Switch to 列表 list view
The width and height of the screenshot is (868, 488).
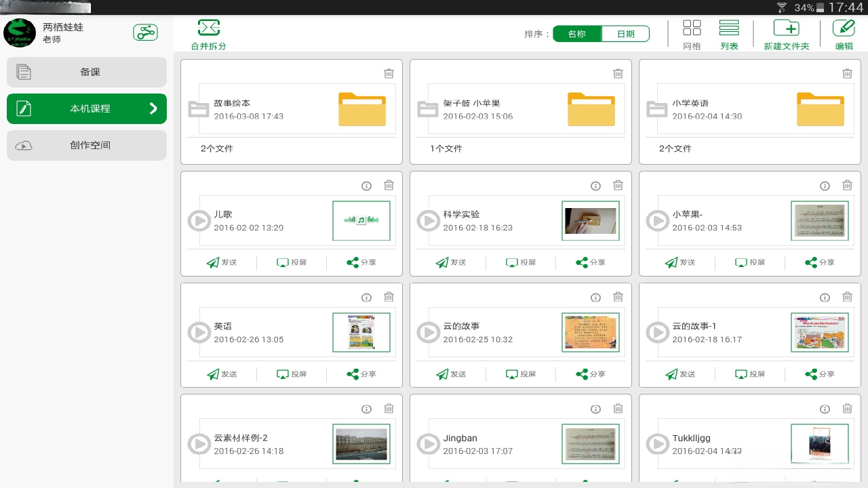tap(729, 35)
